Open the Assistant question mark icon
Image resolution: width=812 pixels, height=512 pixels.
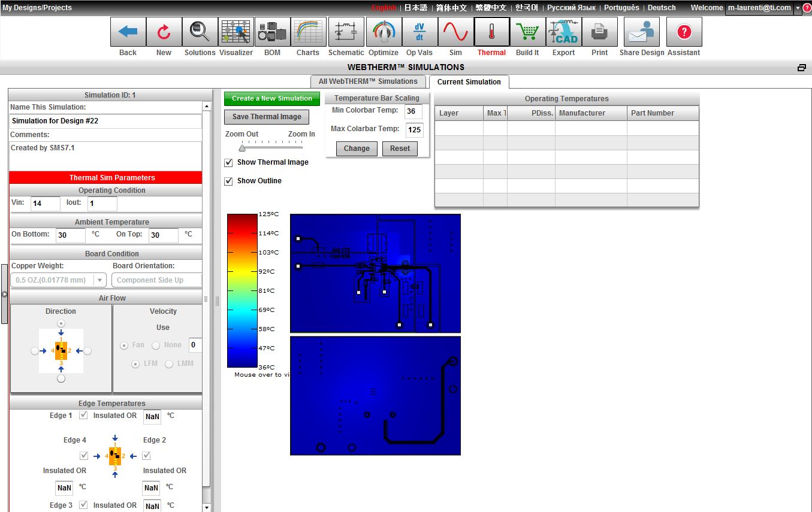[x=684, y=32]
